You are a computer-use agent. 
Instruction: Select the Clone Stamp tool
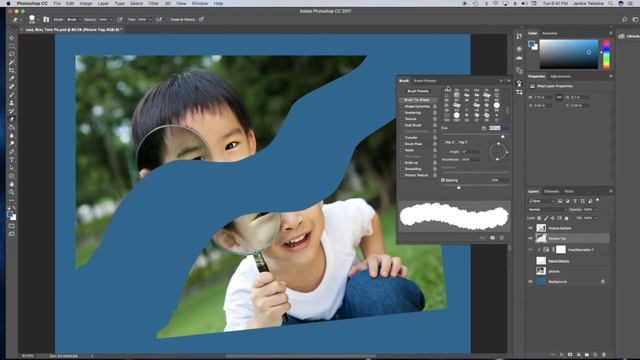11,103
